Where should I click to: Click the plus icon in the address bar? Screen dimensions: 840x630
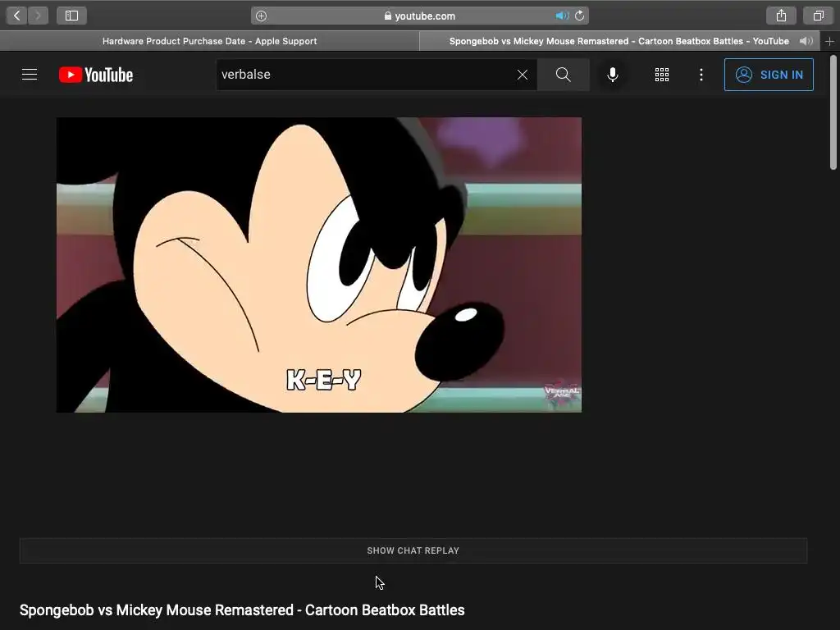point(261,16)
